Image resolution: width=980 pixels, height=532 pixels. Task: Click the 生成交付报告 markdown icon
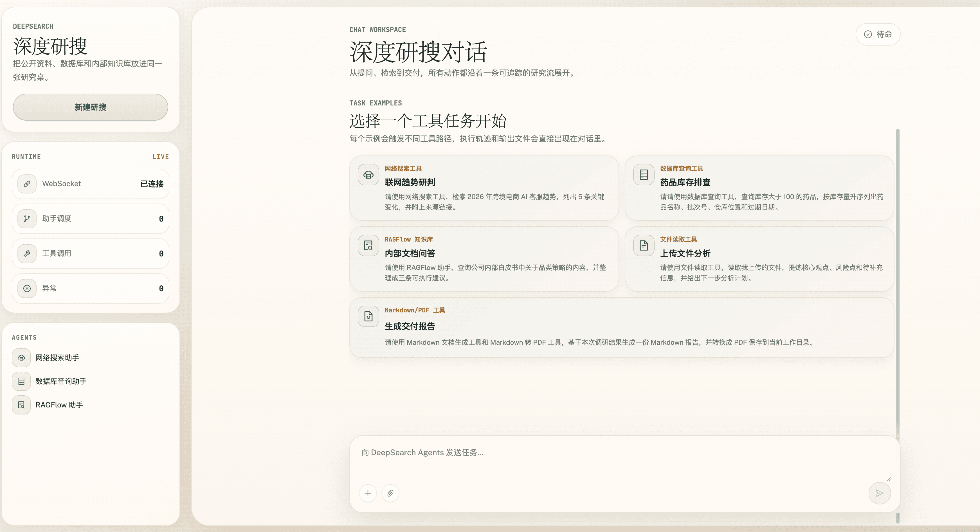click(x=368, y=316)
